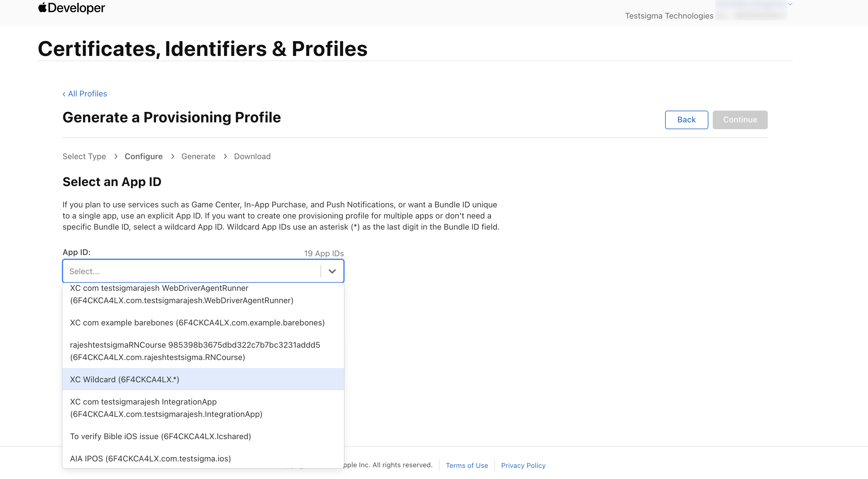Go back to All Profiles
This screenshot has width=868, height=479.
87,94
